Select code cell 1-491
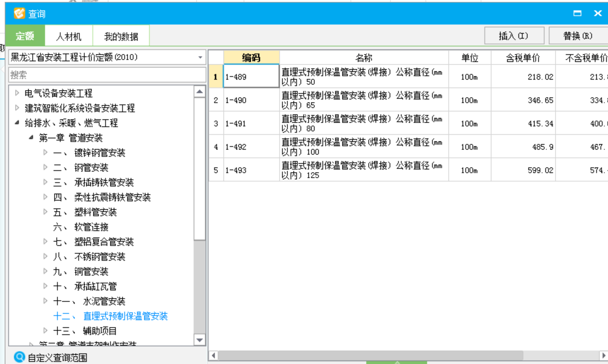Image resolution: width=608 pixels, height=364 pixels. coord(251,124)
